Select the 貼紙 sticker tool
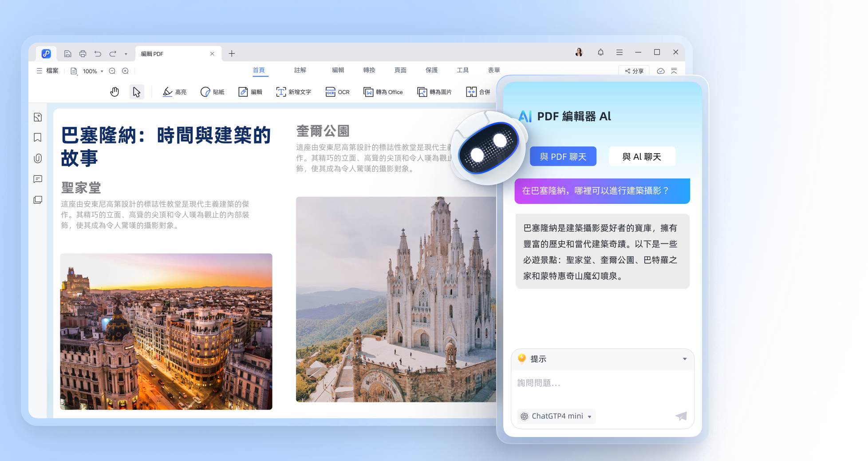The height and width of the screenshot is (461, 868). coord(212,92)
